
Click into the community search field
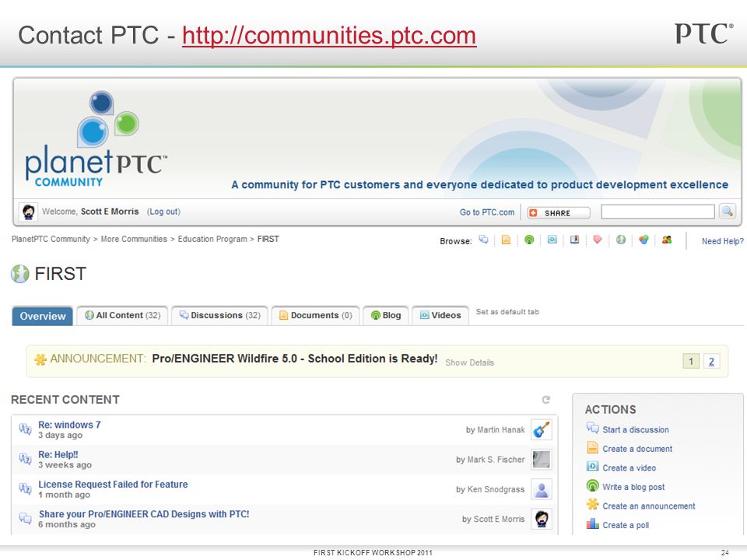(x=658, y=212)
